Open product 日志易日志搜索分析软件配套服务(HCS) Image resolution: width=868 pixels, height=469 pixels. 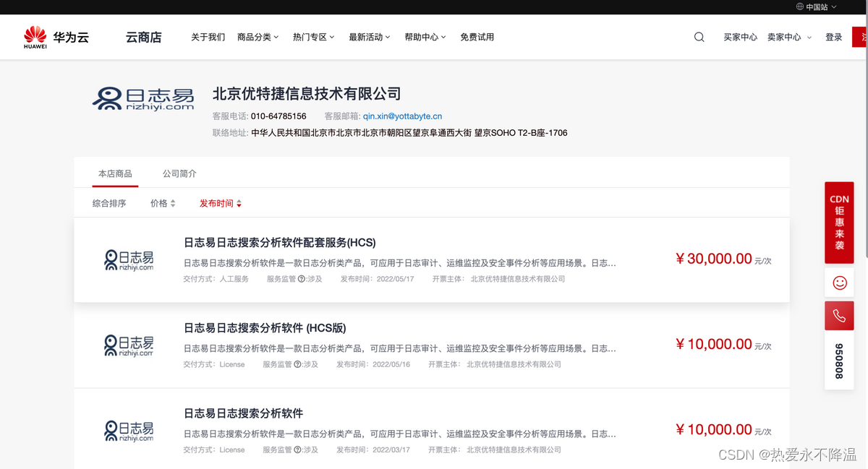pyautogui.click(x=280, y=242)
